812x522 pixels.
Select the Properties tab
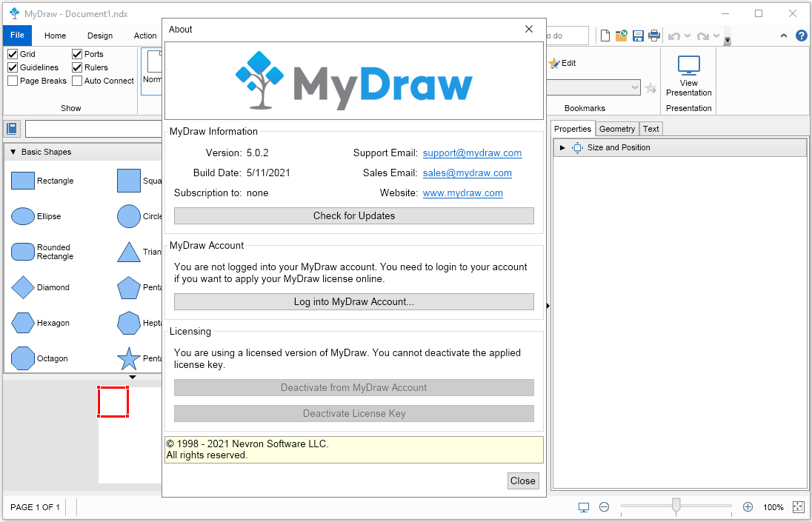(572, 129)
